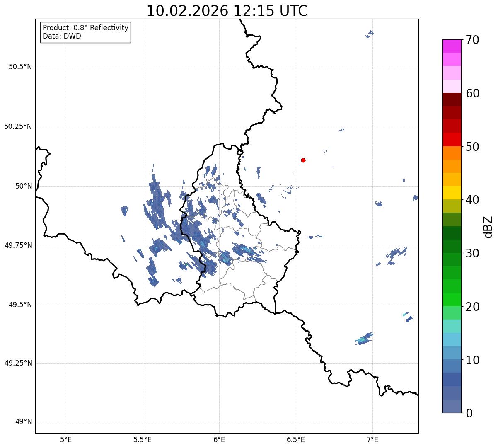Click the 49.5°N latitude label
The image size is (498, 448).
pos(20,305)
